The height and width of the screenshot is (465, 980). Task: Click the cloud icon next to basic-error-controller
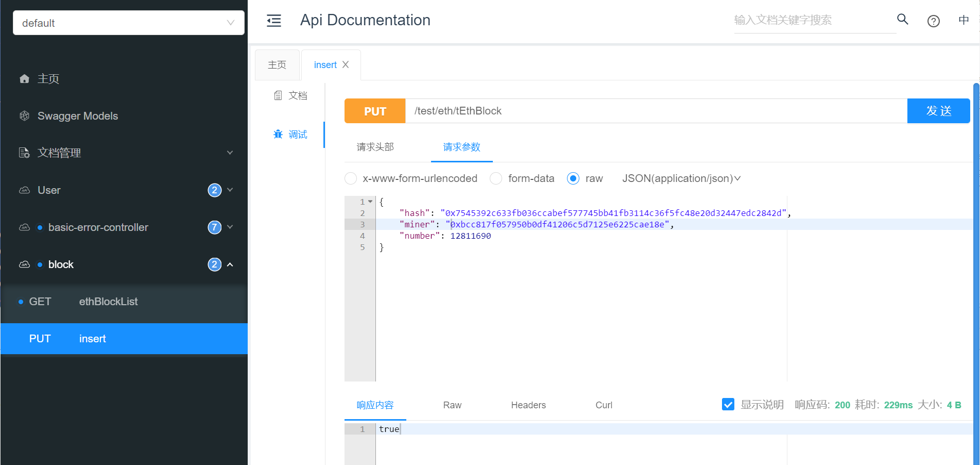tap(24, 227)
